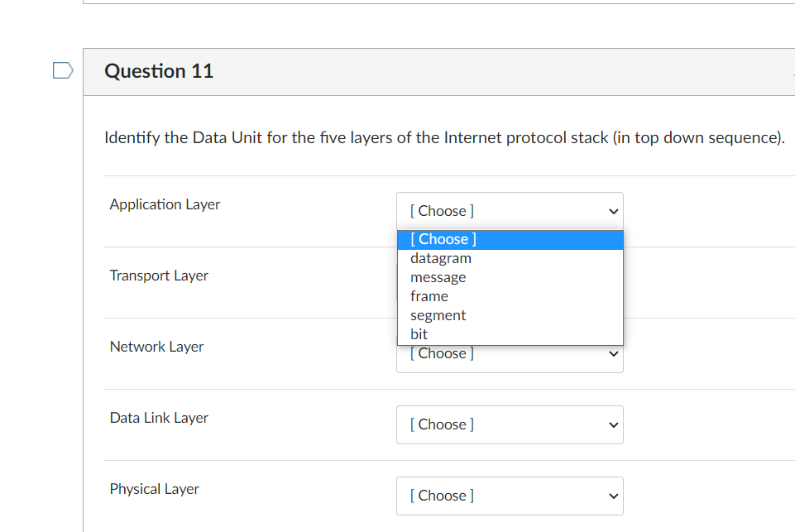
Task: Open the Application Layer dropdown
Action: pos(510,211)
